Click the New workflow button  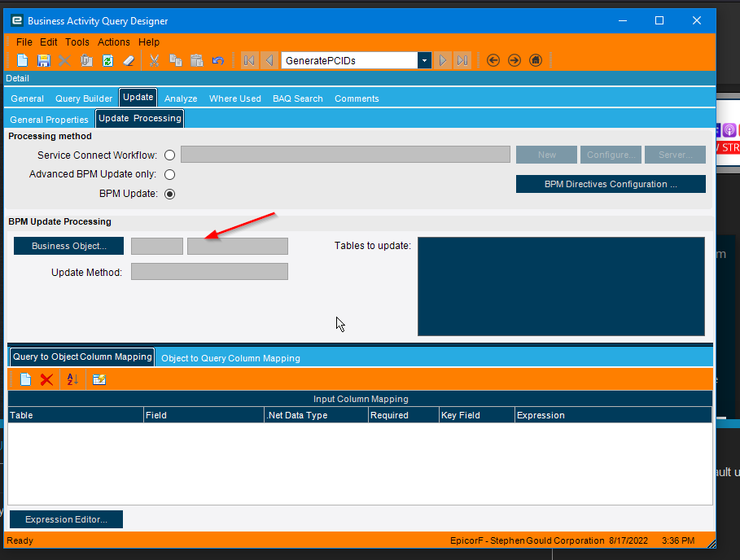click(546, 155)
